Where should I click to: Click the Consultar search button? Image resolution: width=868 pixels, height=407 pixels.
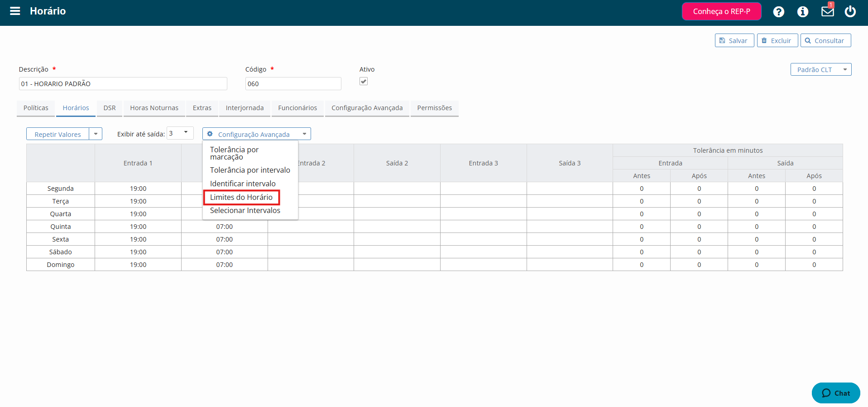coord(825,40)
